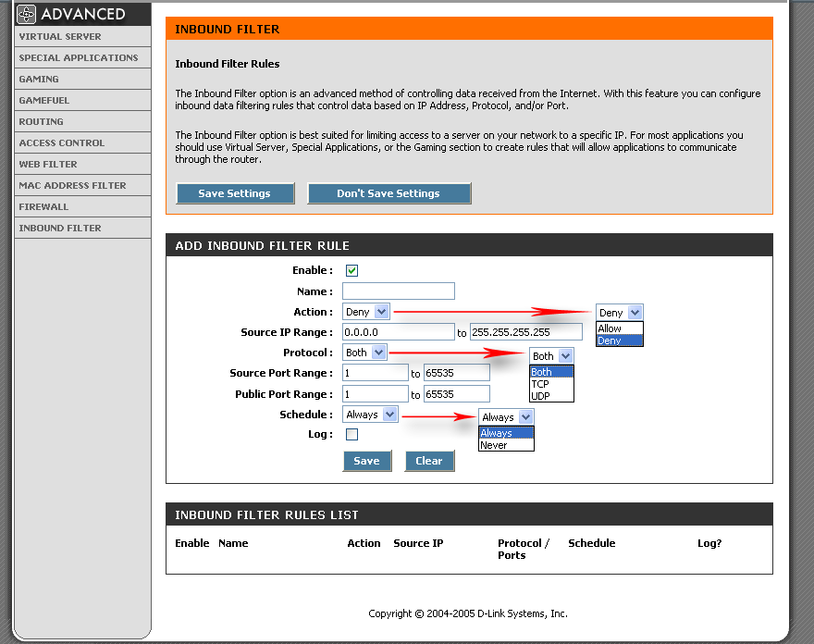Click the Source IP column header
The width and height of the screenshot is (814, 644).
tap(418, 543)
